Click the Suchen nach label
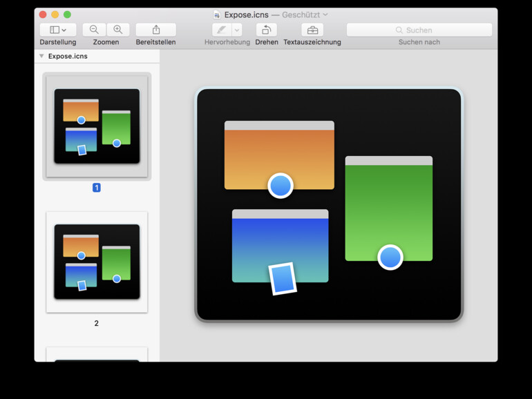This screenshot has height=399, width=532. coord(419,42)
